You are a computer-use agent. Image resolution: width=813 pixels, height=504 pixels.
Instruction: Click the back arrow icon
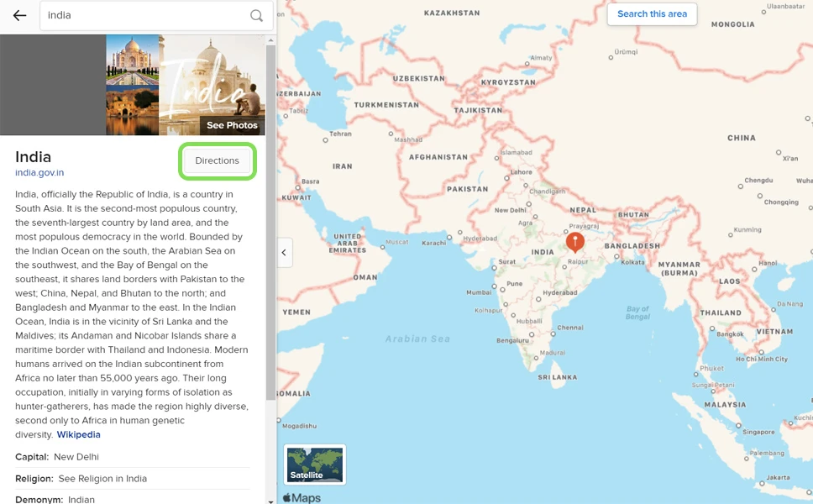tap(19, 16)
